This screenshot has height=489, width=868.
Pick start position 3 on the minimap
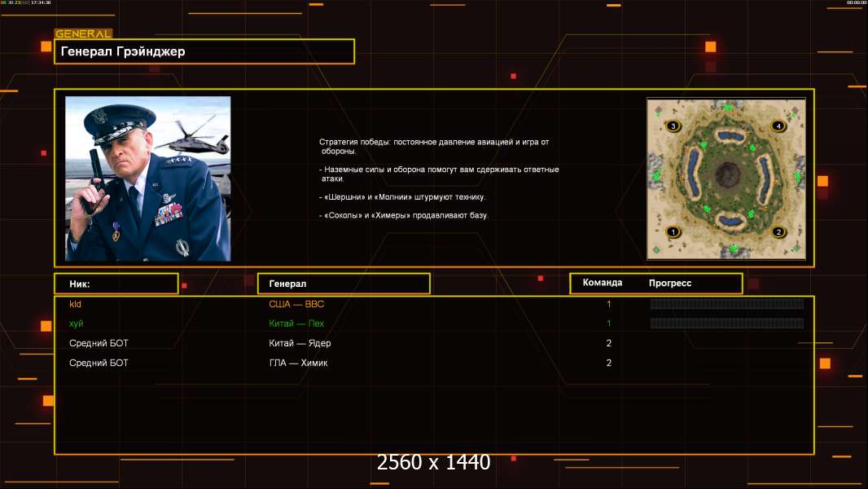click(x=673, y=126)
